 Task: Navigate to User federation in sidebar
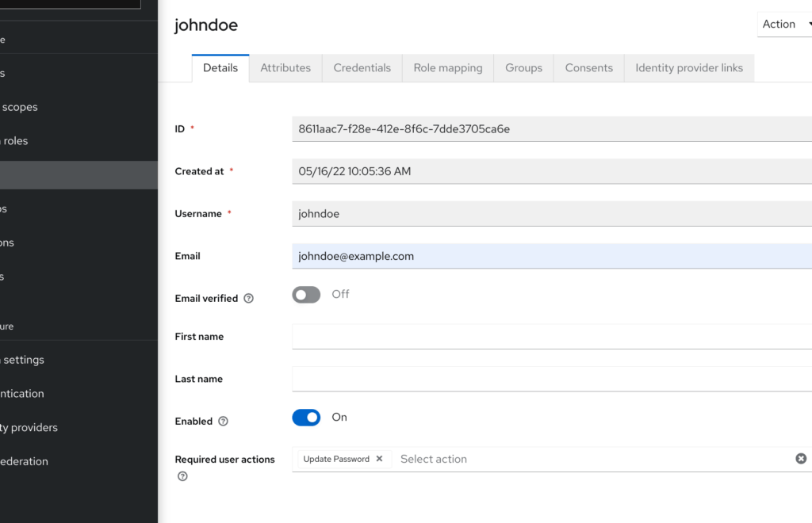click(x=24, y=461)
